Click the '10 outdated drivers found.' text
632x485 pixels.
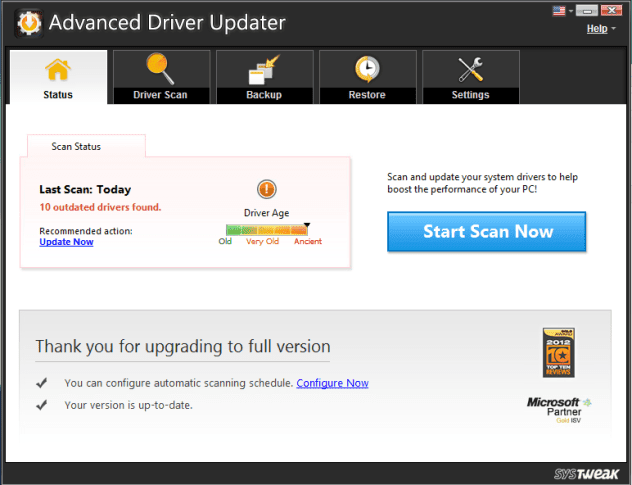100,207
